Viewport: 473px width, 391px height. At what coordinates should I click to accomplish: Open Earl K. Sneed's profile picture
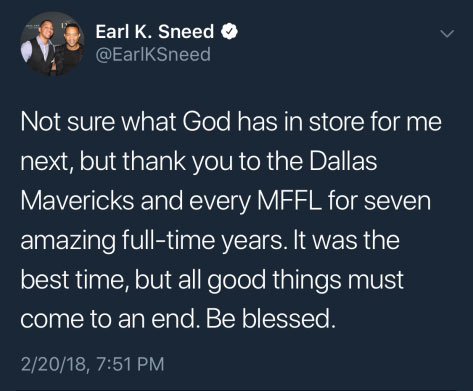pyautogui.click(x=52, y=44)
